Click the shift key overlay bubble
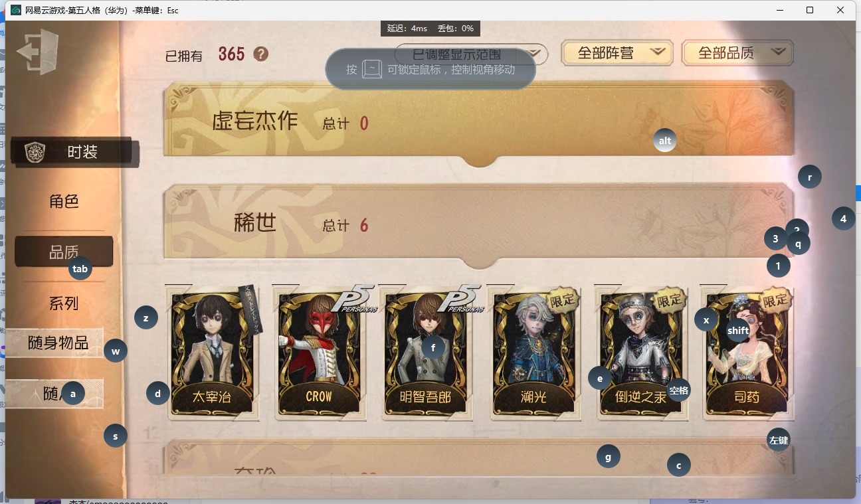The height and width of the screenshot is (504, 861). click(x=738, y=330)
